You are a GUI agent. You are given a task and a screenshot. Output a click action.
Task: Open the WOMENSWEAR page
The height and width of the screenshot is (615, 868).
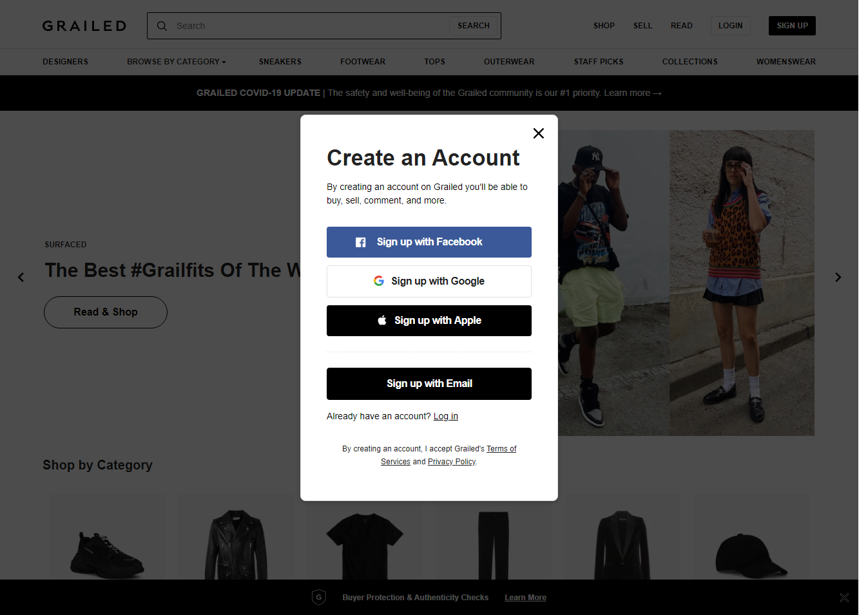tap(786, 62)
